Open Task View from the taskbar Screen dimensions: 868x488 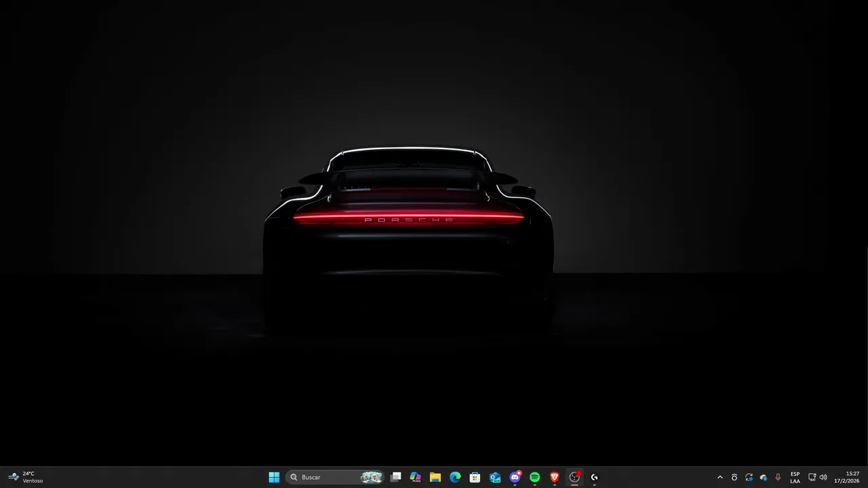[x=396, y=477]
